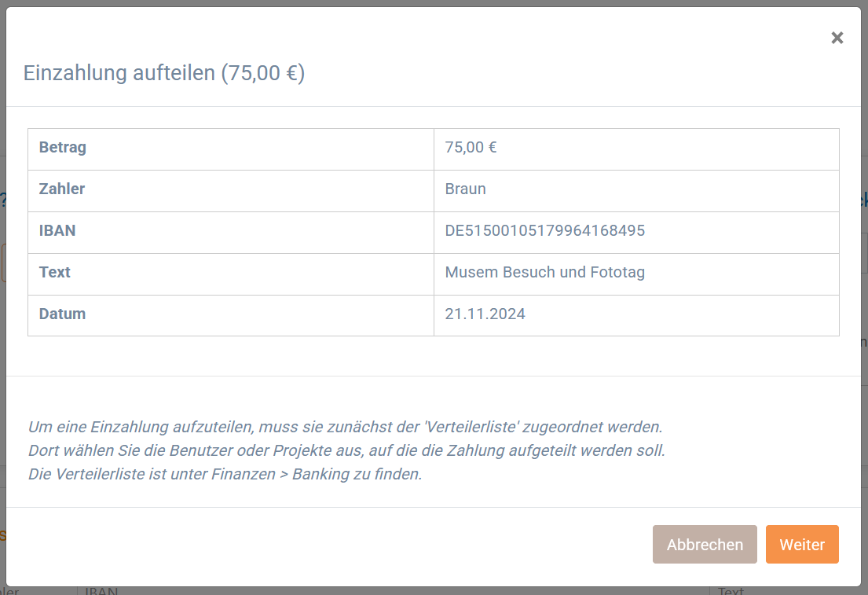This screenshot has width=868, height=595.
Task: Click the Datum row label
Action: (x=62, y=314)
